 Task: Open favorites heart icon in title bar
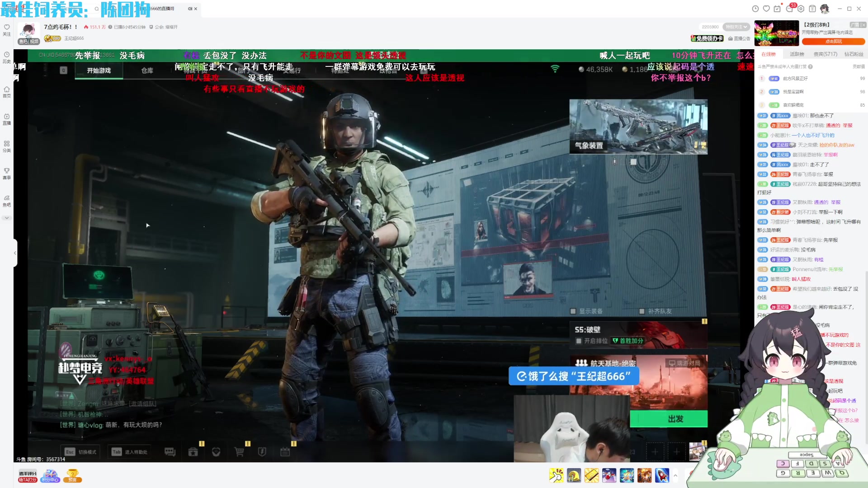[x=766, y=9]
